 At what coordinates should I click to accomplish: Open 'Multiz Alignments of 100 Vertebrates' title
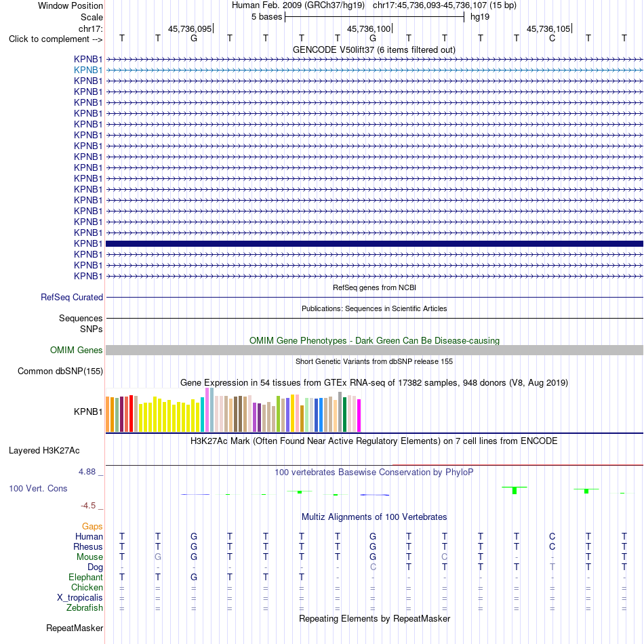pyautogui.click(x=374, y=517)
